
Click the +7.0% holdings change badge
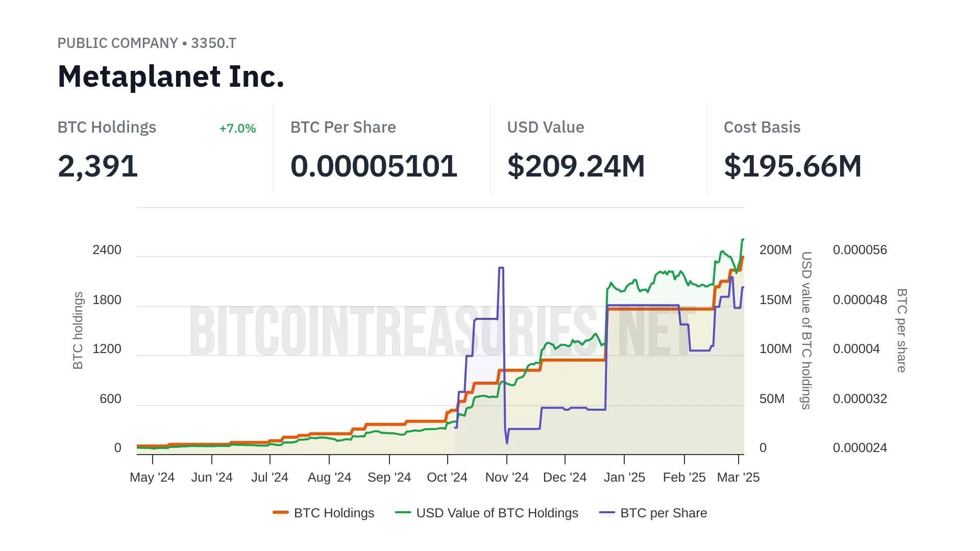pos(237,129)
